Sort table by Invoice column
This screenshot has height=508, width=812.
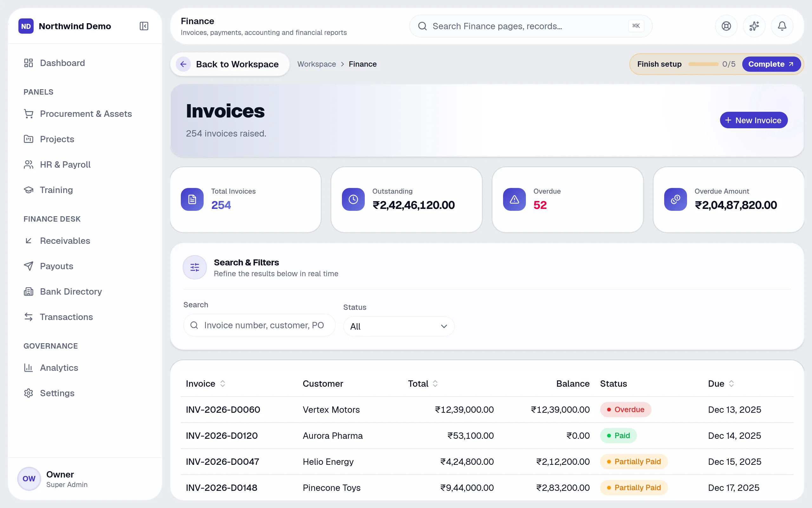pos(205,383)
